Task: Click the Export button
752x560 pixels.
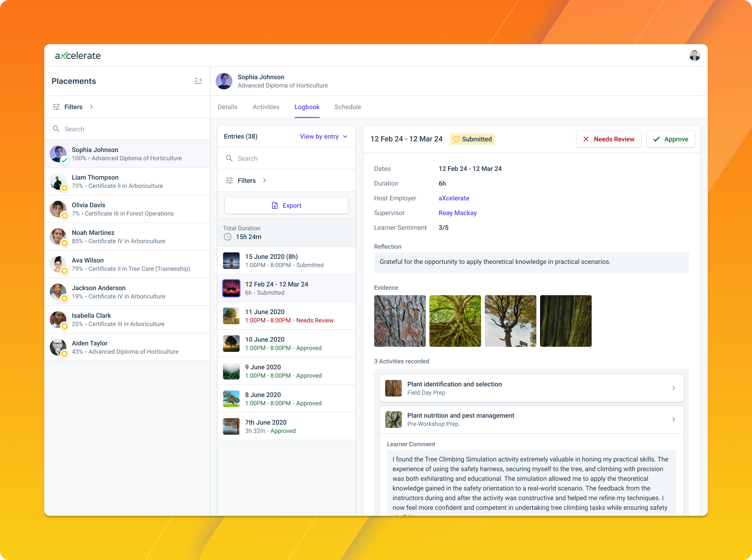Action: click(287, 205)
